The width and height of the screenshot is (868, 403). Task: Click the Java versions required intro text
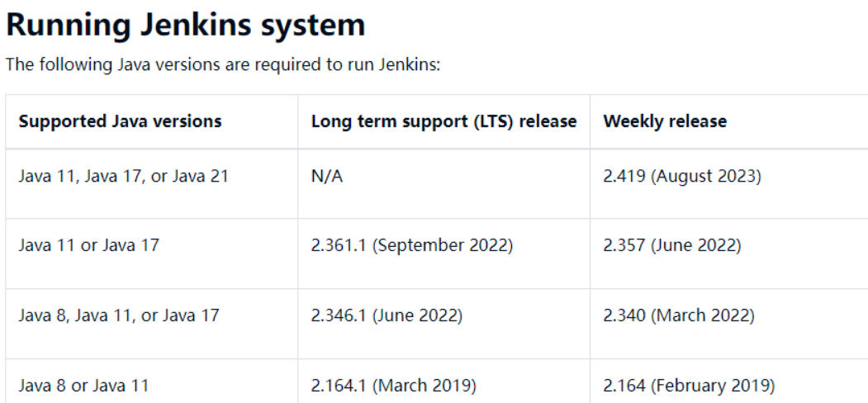[x=223, y=64]
